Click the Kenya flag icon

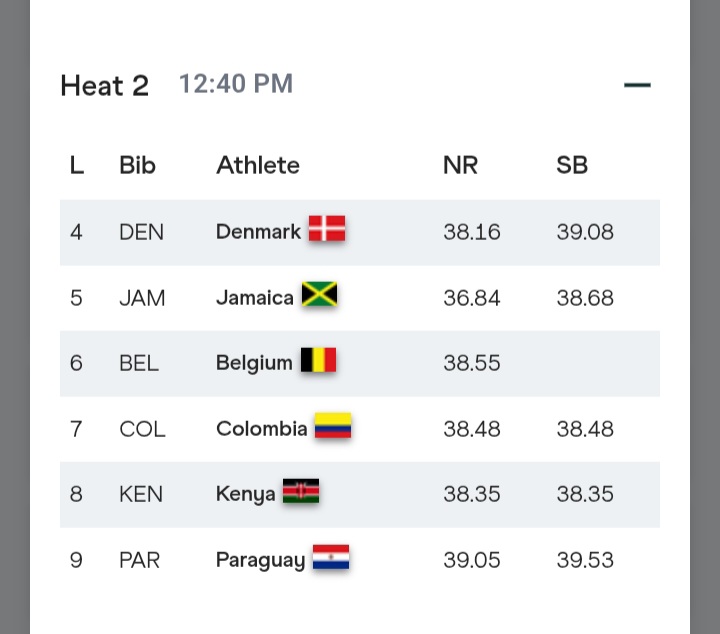[301, 492]
